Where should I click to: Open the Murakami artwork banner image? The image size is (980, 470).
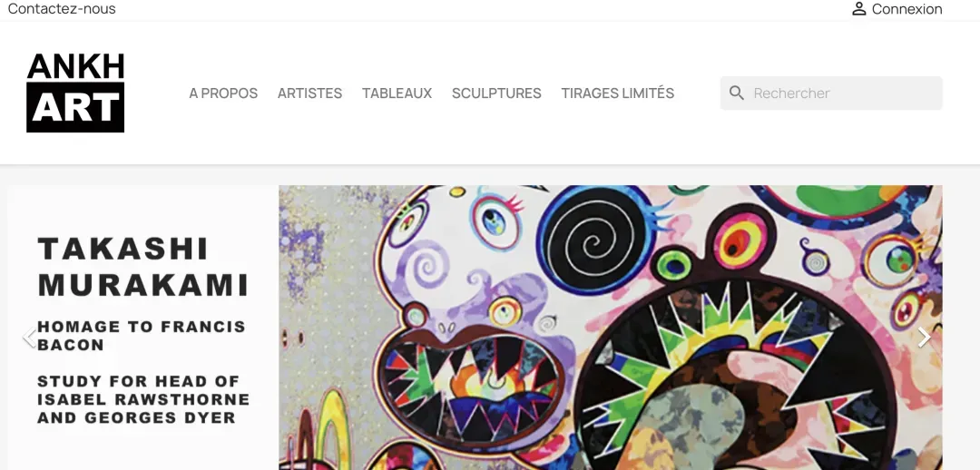[611, 328]
